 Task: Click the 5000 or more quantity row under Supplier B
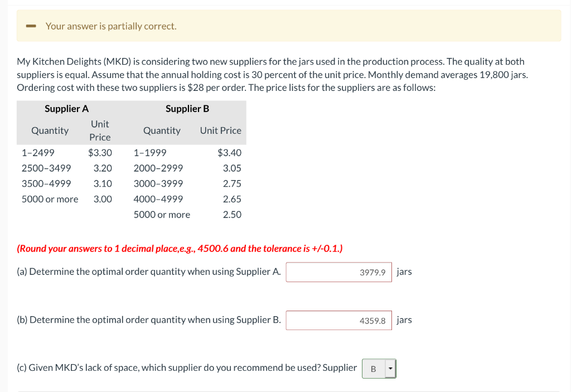pos(162,214)
